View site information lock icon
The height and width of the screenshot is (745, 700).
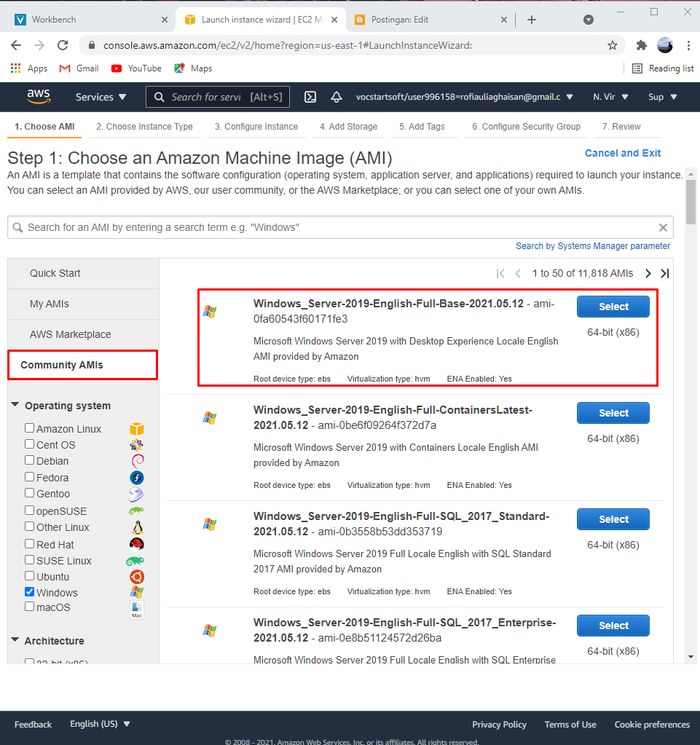(x=93, y=46)
